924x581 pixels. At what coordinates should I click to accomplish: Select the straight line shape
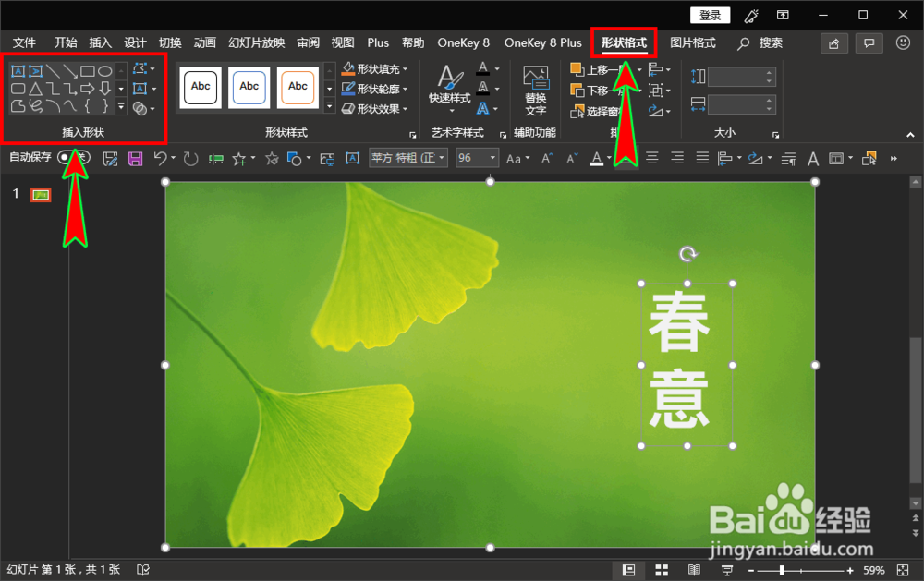[53, 71]
